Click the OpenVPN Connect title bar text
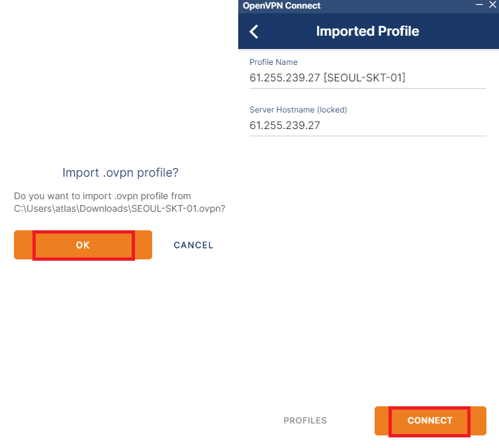 (x=281, y=6)
